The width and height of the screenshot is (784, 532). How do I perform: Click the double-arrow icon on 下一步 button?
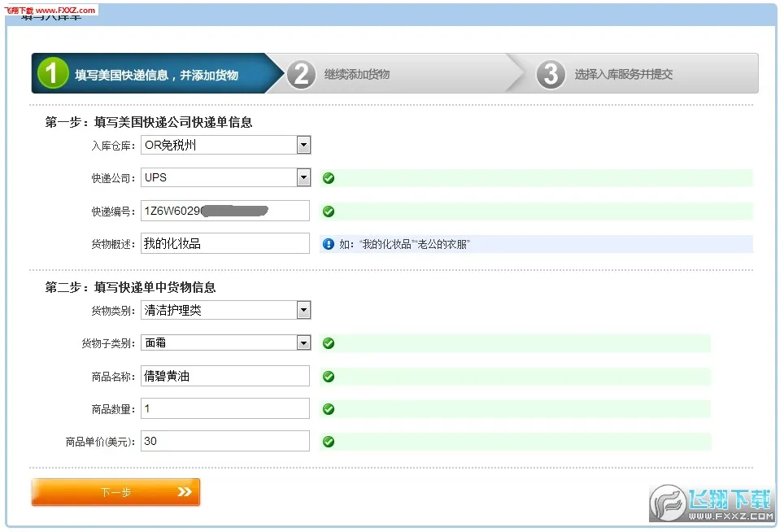point(185,492)
